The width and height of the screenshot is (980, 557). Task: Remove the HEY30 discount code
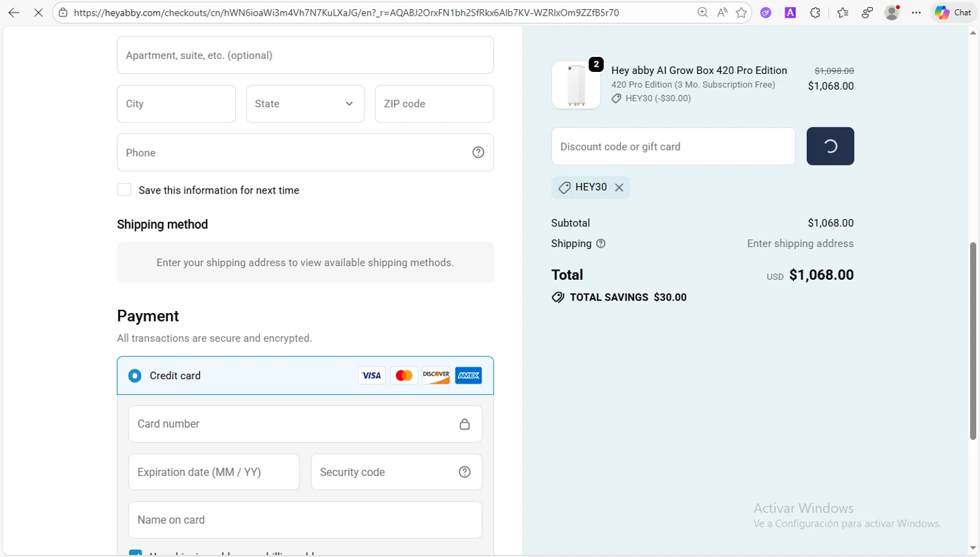pyautogui.click(x=619, y=188)
